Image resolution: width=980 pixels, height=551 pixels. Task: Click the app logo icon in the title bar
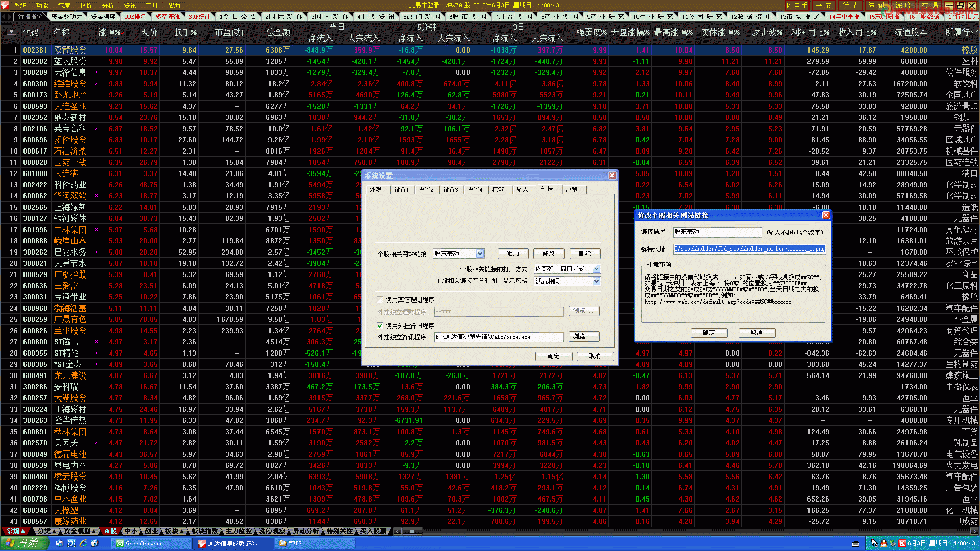click(x=6, y=5)
